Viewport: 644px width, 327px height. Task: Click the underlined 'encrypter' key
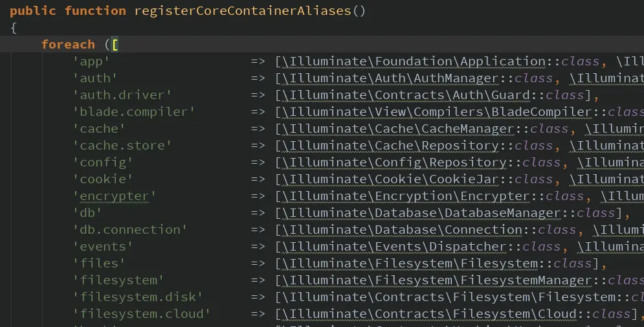pos(114,196)
